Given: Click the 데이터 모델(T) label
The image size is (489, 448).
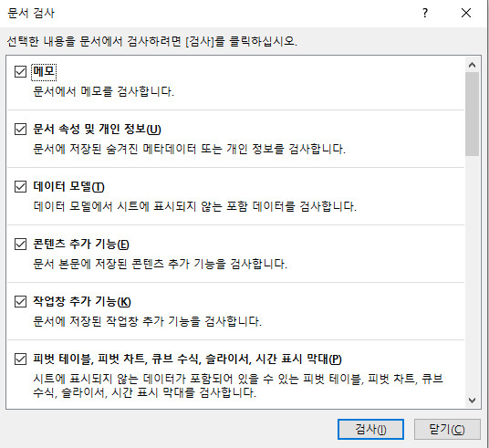Looking at the screenshot, I should pyautogui.click(x=68, y=186).
